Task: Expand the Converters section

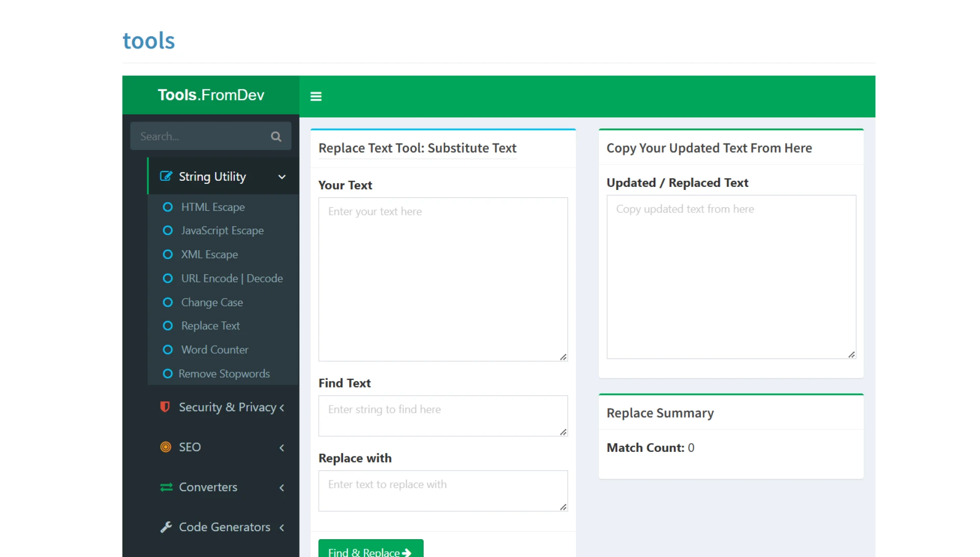Action: [281, 488]
